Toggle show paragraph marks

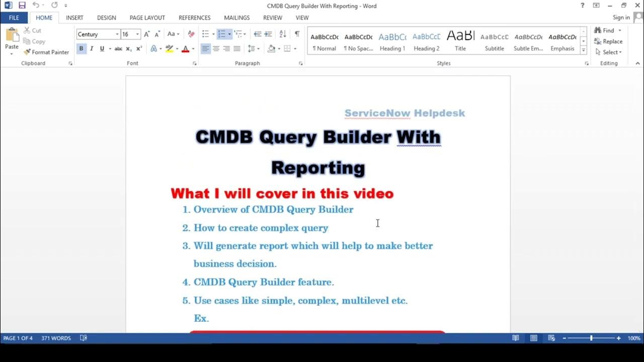pyautogui.click(x=297, y=34)
